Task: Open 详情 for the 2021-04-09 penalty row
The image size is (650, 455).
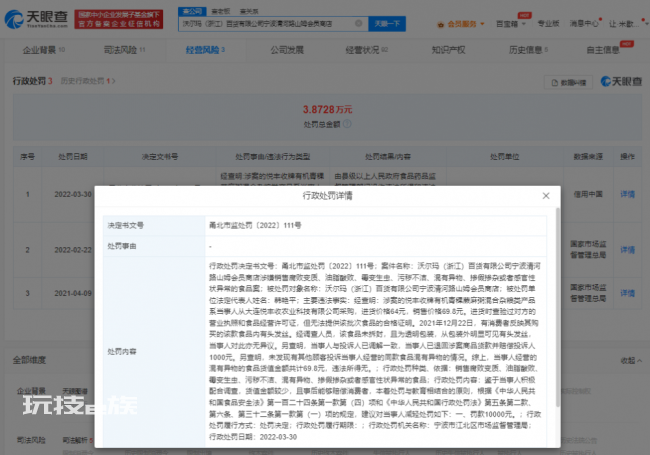Action: pos(627,293)
